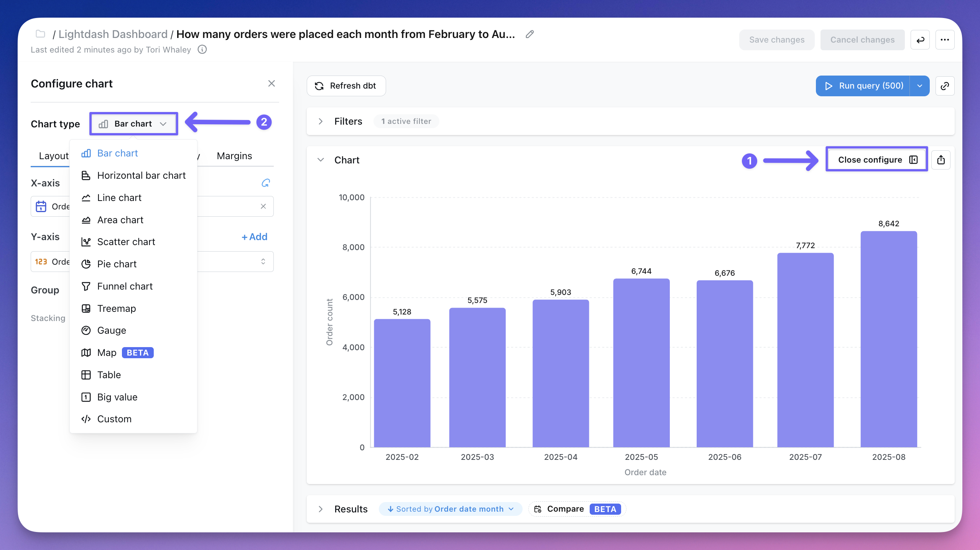Open the Run query dropdown arrow

[919, 86]
